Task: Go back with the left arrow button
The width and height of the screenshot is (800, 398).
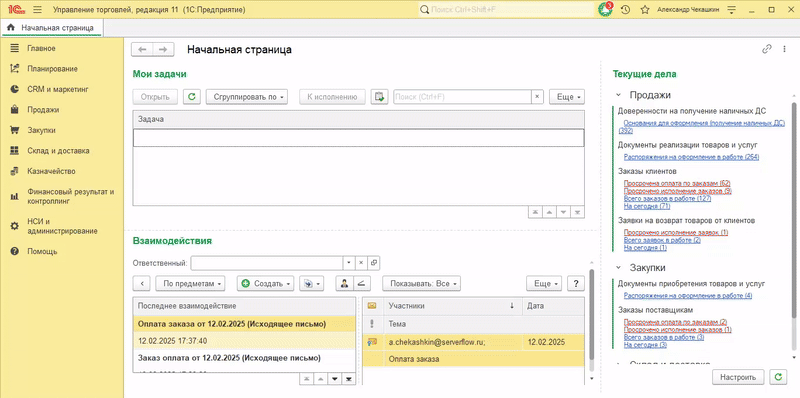Action: (x=142, y=49)
